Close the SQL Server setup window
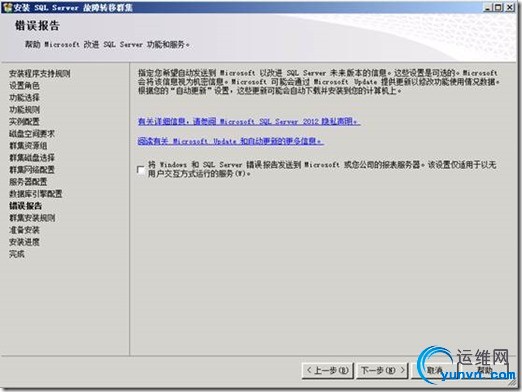Viewport: 522px width, 392px height. tap(510, 7)
